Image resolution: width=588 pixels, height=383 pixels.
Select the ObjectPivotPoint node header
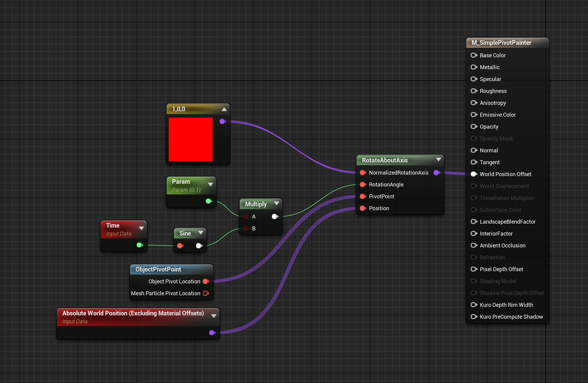(158, 269)
